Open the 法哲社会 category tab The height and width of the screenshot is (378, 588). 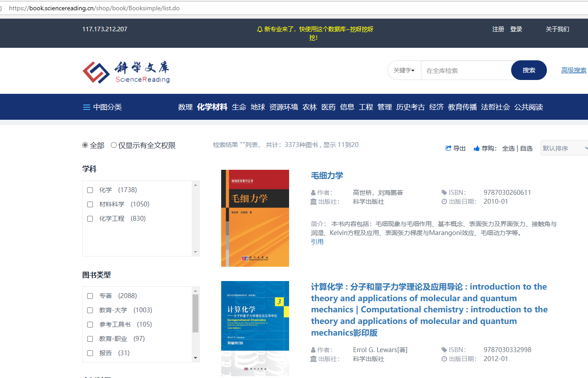click(x=496, y=107)
